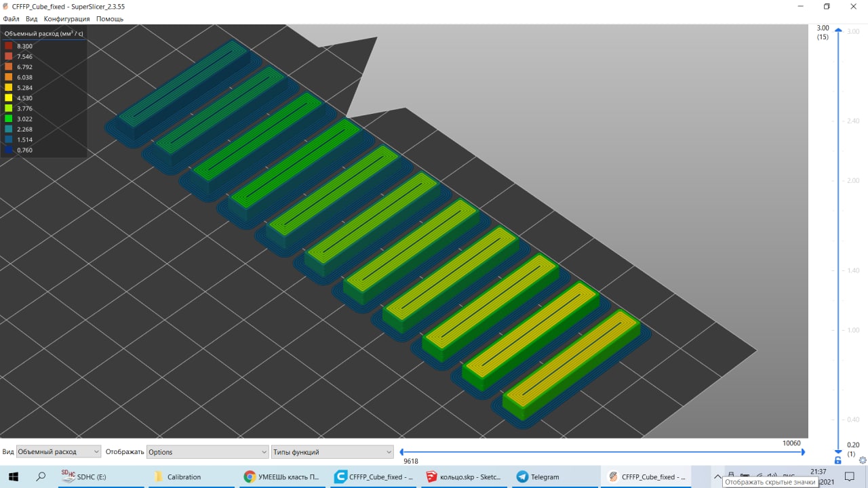The height and width of the screenshot is (488, 868).
Task: Click the 6.792 legend color swatch
Action: click(9, 67)
